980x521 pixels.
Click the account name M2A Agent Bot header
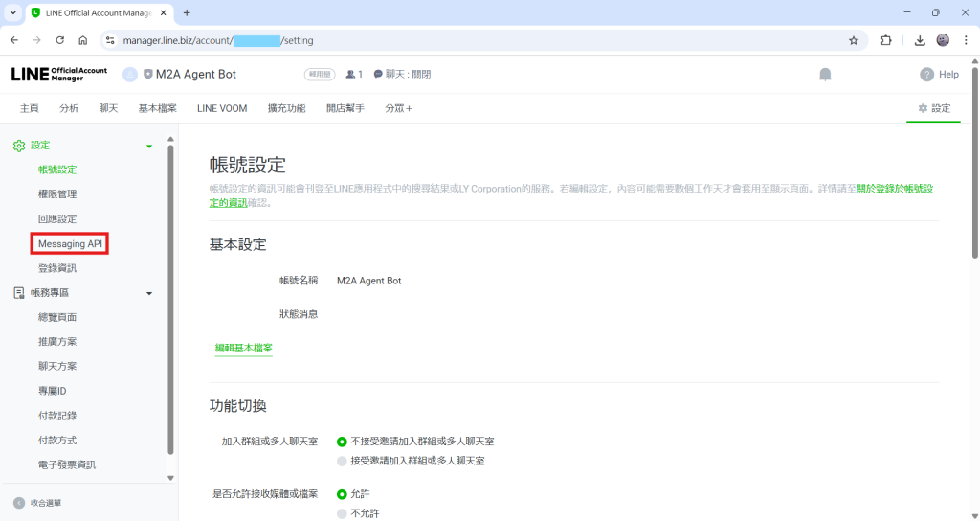click(195, 75)
